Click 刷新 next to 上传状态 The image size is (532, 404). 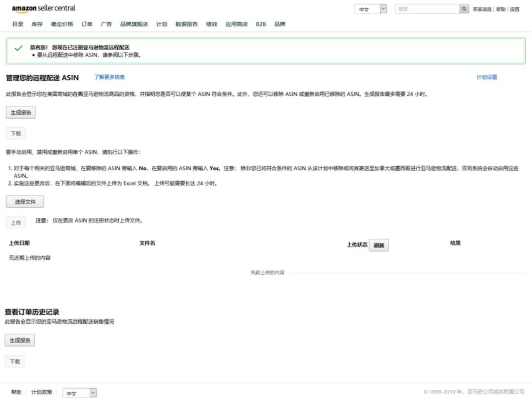tap(378, 245)
